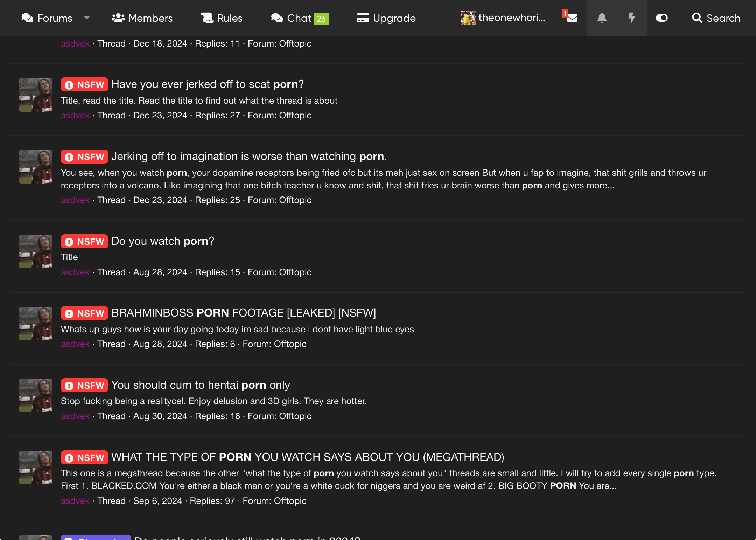Toggle the dark/light theme switch

pyautogui.click(x=661, y=18)
